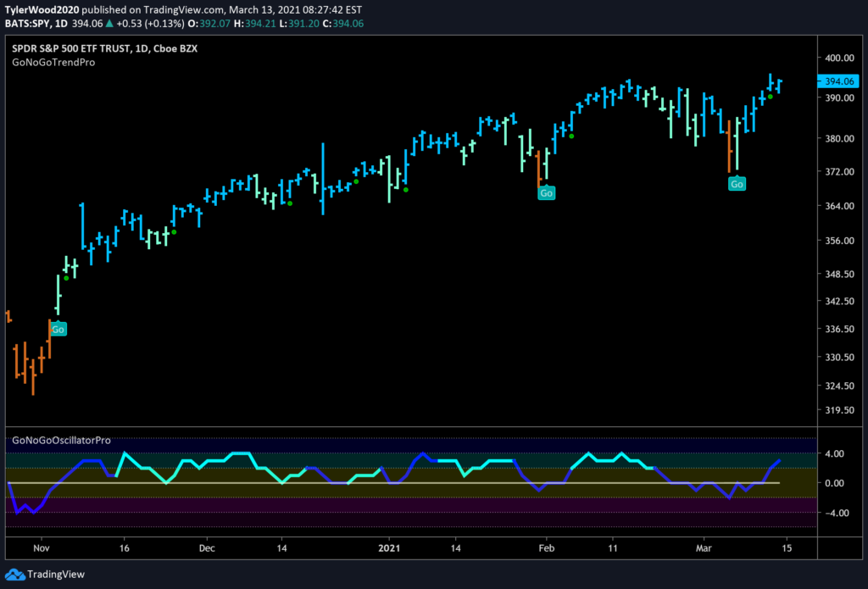Select the GoNoGoTrendPro indicator label
Image resolution: width=868 pixels, height=589 pixels.
[53, 63]
